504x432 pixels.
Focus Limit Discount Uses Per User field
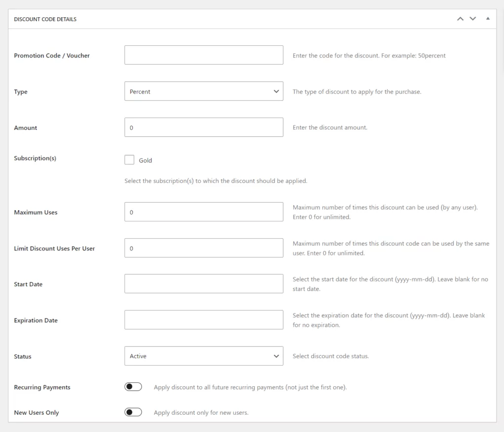pyautogui.click(x=204, y=248)
